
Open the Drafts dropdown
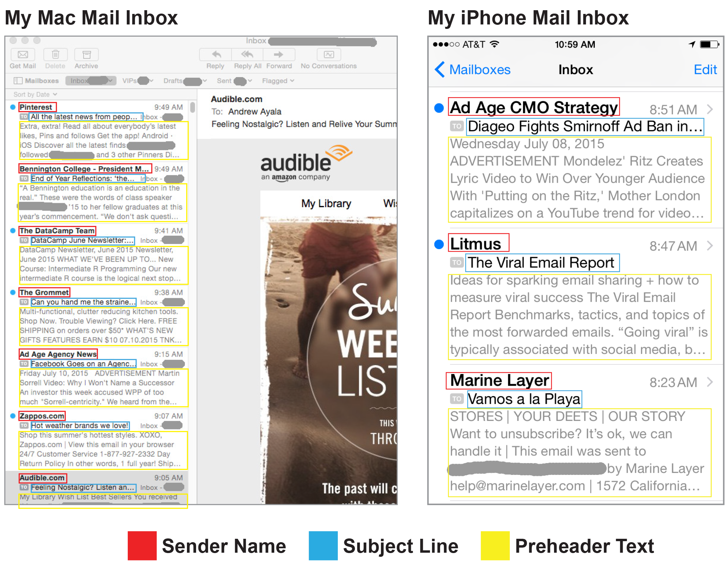pos(185,81)
